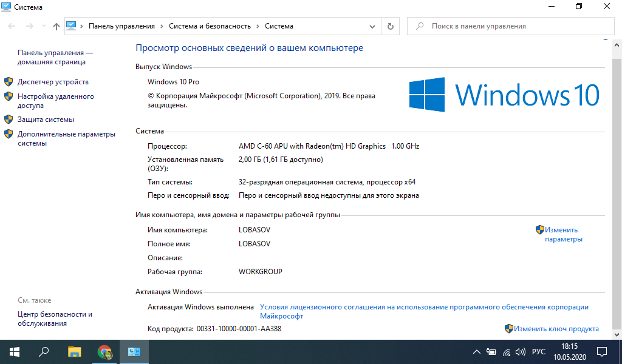The image size is (622, 364).
Task: Click the Активация Windows выполнена text
Action: point(200,307)
